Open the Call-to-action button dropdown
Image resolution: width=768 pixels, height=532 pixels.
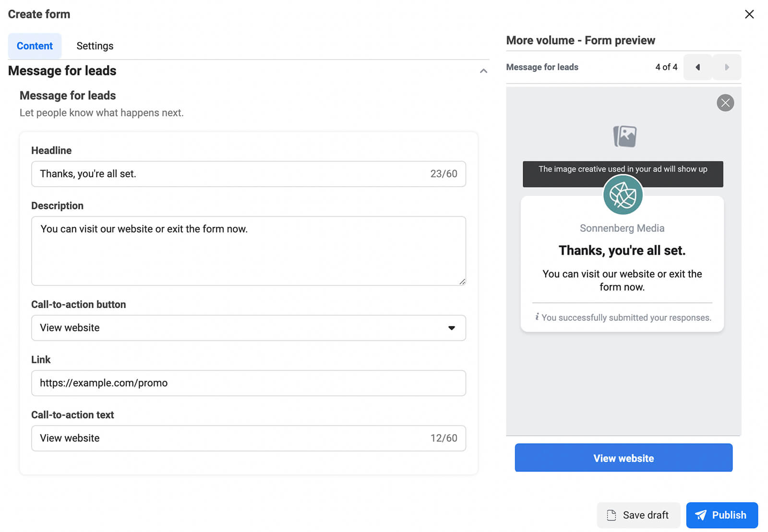249,328
